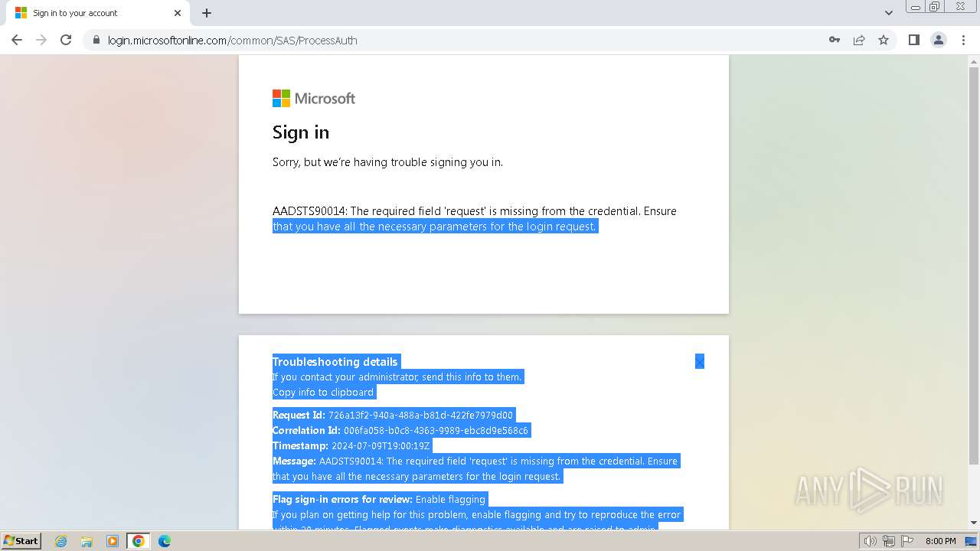
Task: Open the Chrome profile avatar menu
Action: pos(939,40)
